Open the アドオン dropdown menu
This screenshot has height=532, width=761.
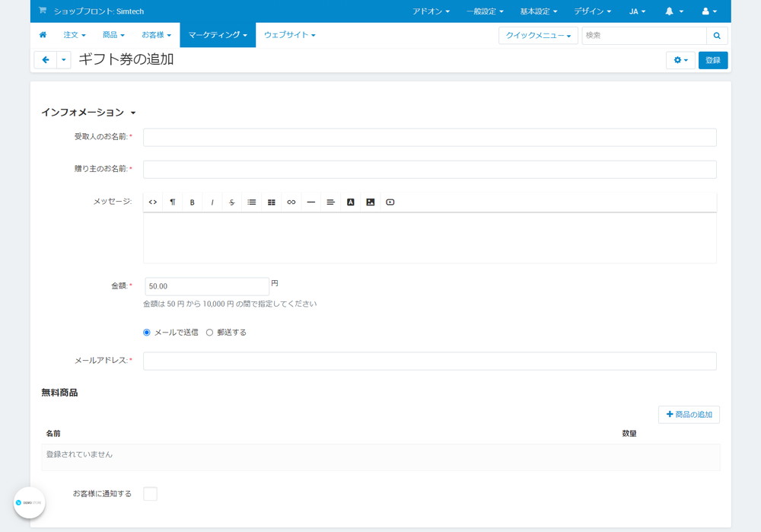coord(431,11)
